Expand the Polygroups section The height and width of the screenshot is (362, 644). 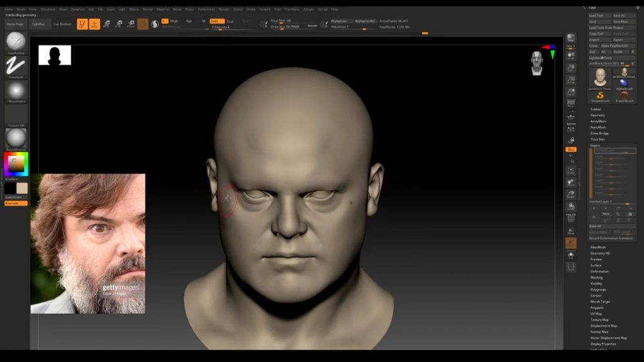pos(598,290)
